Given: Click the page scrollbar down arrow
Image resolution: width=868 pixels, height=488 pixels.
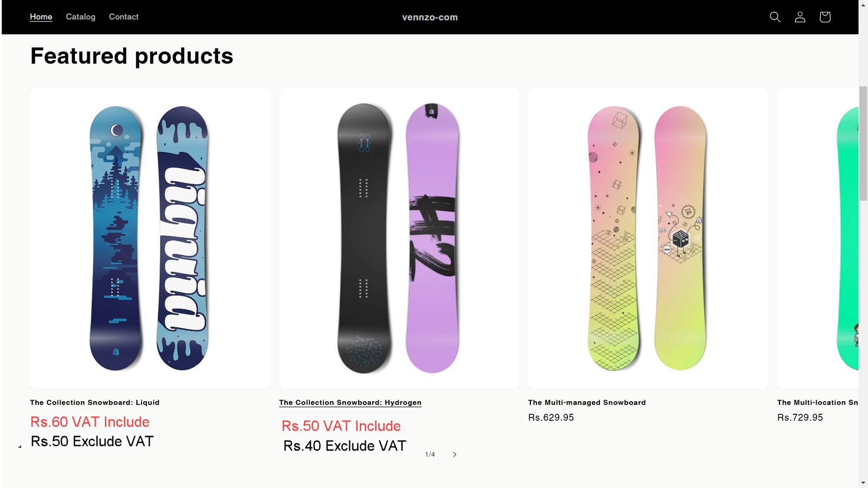Looking at the screenshot, I should pos(863,483).
